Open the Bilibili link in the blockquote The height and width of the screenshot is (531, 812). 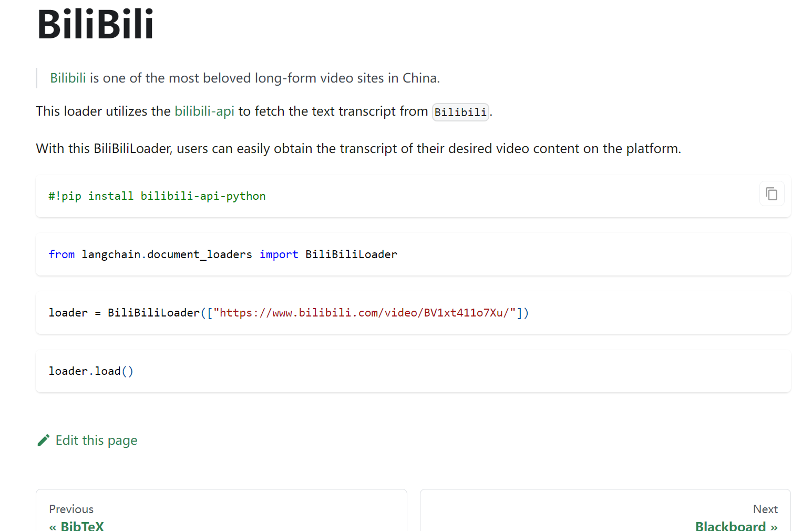tap(68, 78)
